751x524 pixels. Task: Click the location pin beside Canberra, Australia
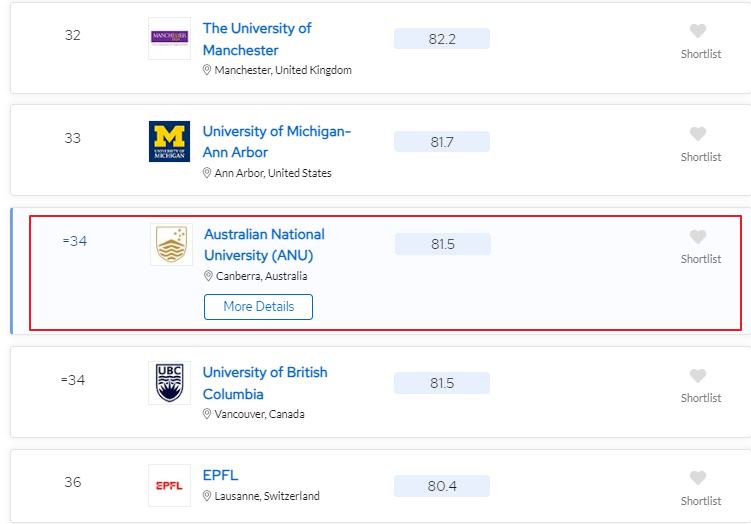(209, 276)
